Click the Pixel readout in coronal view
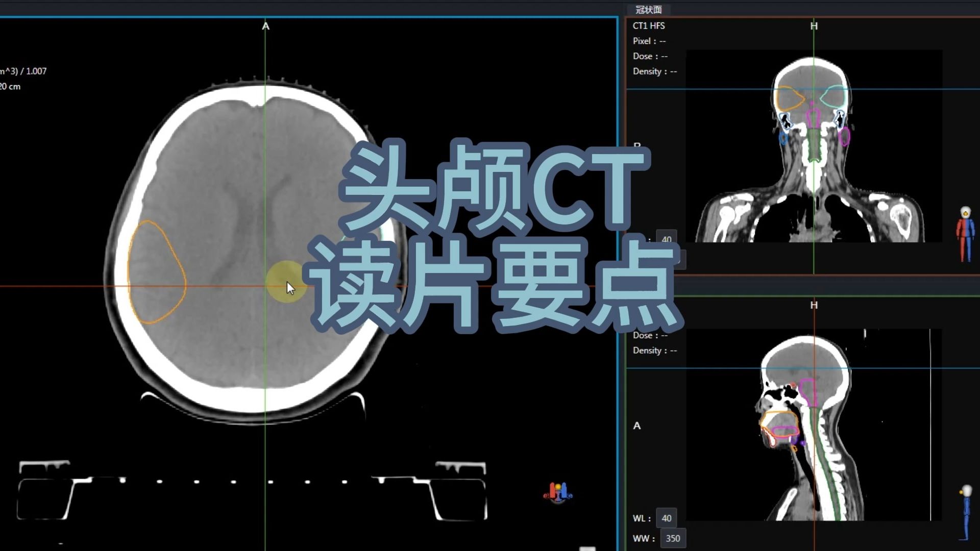 (649, 41)
